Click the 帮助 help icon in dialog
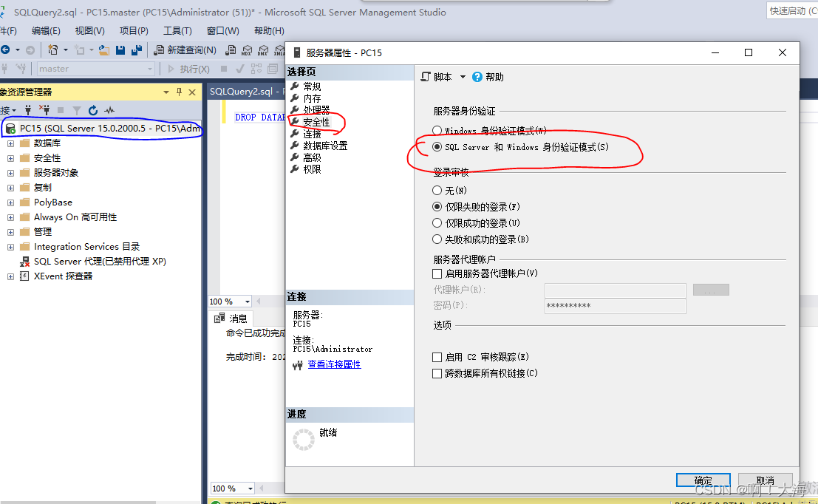The height and width of the screenshot is (504, 818). point(477,77)
